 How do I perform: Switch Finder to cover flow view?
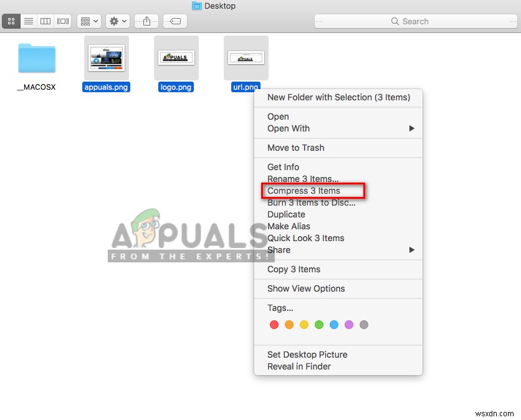click(x=62, y=21)
